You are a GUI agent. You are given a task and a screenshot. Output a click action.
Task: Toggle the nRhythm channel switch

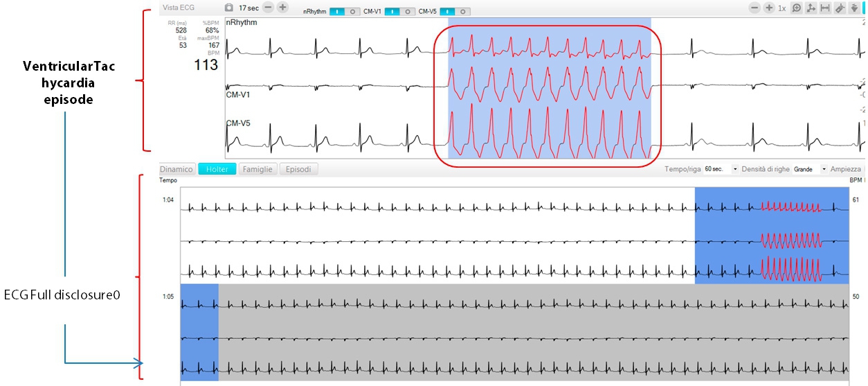344,12
